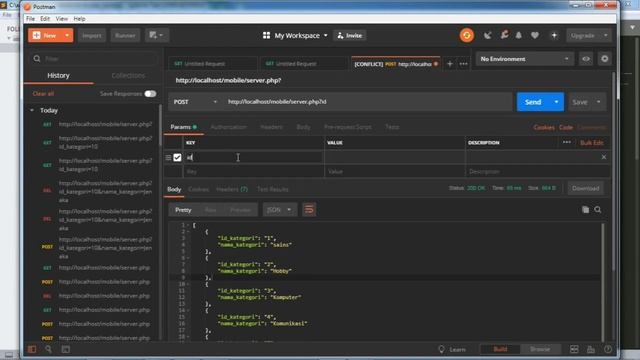Open the wrench settings icon in header

click(x=504, y=35)
